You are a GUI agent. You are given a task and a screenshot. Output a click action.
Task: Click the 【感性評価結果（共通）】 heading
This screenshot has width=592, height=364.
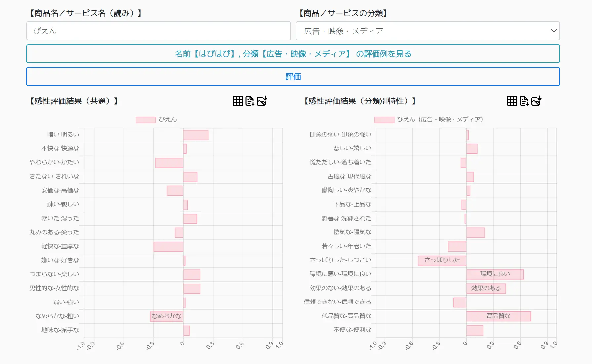[x=74, y=101]
